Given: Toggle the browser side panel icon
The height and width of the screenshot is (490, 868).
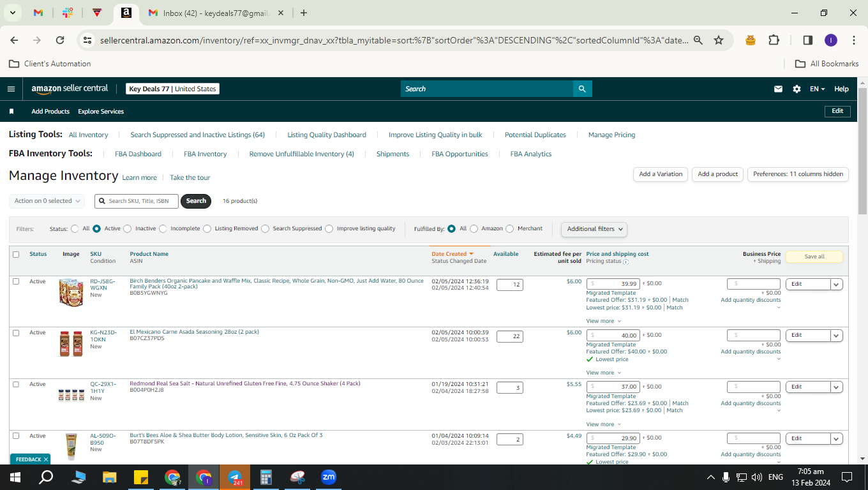Looking at the screenshot, I should [807, 40].
